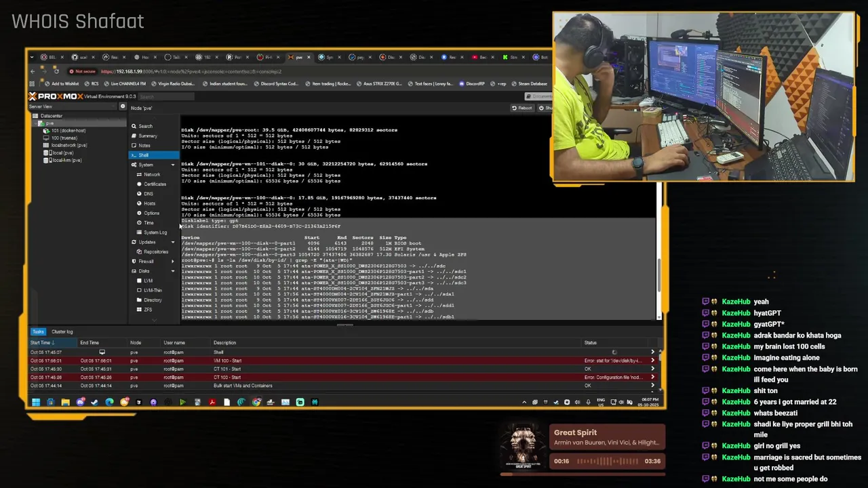This screenshot has width=868, height=488.
Task: Collapse the Disks submenu
Action: [x=172, y=271]
